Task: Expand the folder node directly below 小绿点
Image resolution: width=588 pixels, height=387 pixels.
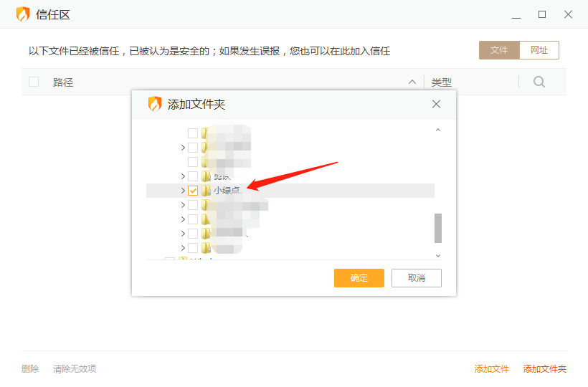Action: (x=183, y=205)
